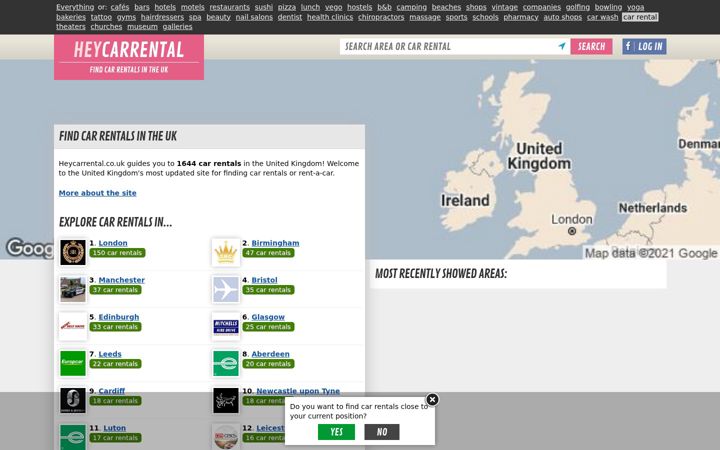Viewport: 720px width, 450px height.
Task: Click the Newcastle upon Tyne logo thumbnail
Action: 226,400
